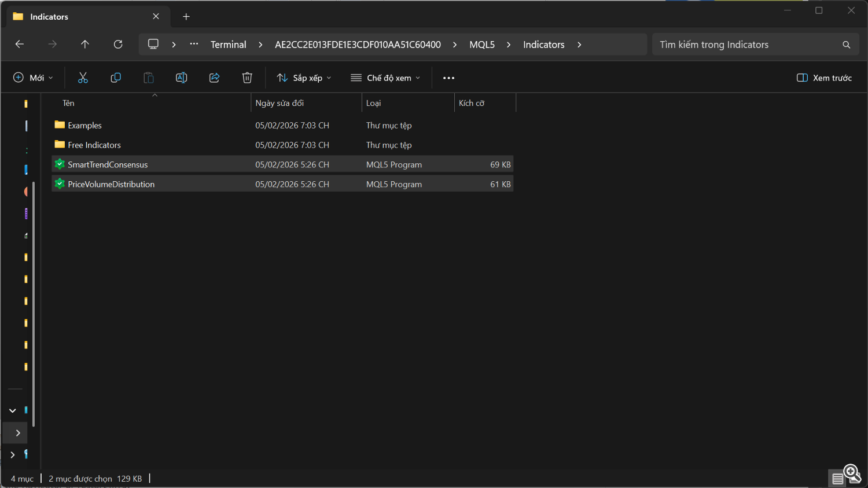Viewport: 868px width, 488px height.
Task: Go up one folder level
Action: (x=85, y=45)
